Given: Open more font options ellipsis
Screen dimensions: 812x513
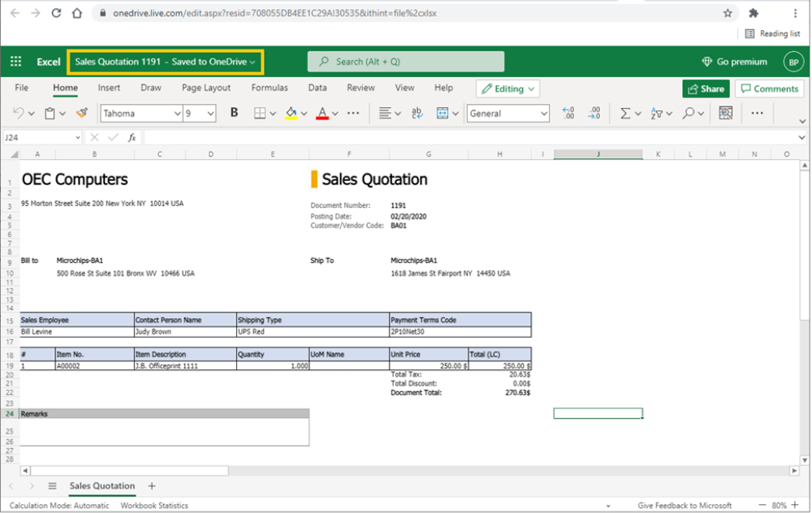Looking at the screenshot, I should pyautogui.click(x=353, y=113).
